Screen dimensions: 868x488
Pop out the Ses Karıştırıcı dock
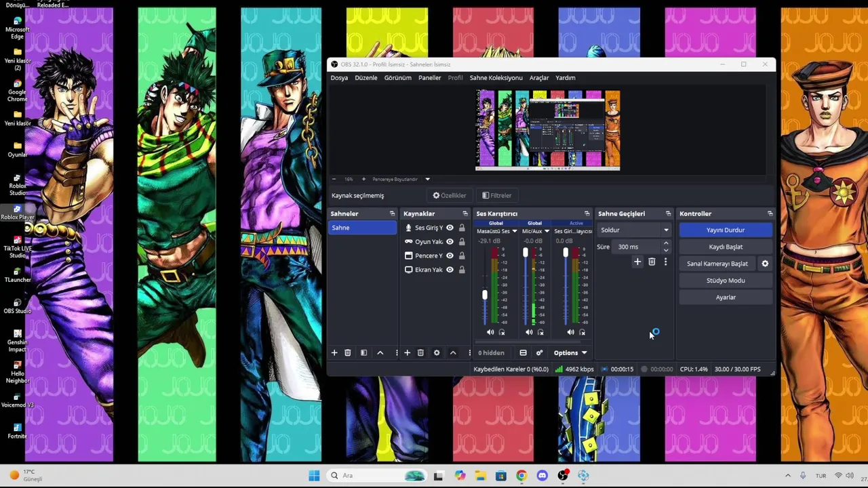(x=587, y=213)
